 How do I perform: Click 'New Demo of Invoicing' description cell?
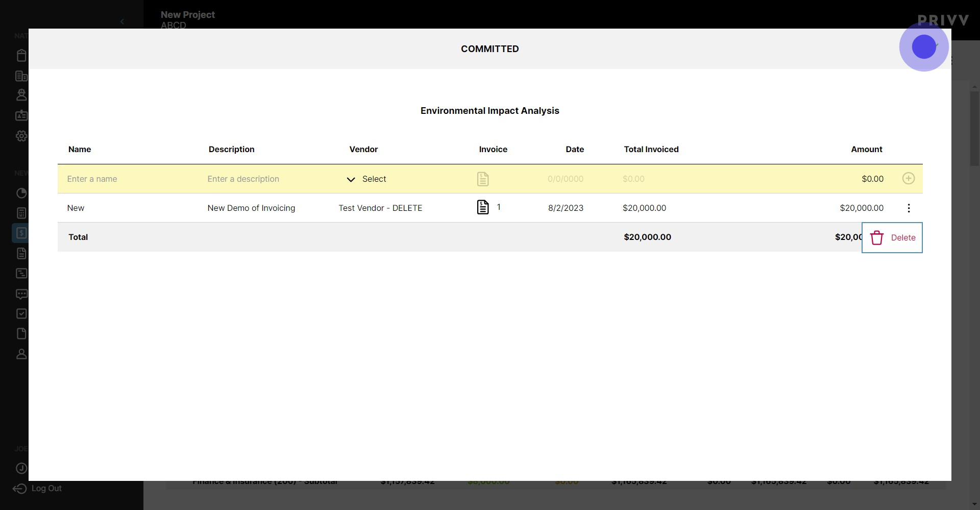(x=251, y=208)
